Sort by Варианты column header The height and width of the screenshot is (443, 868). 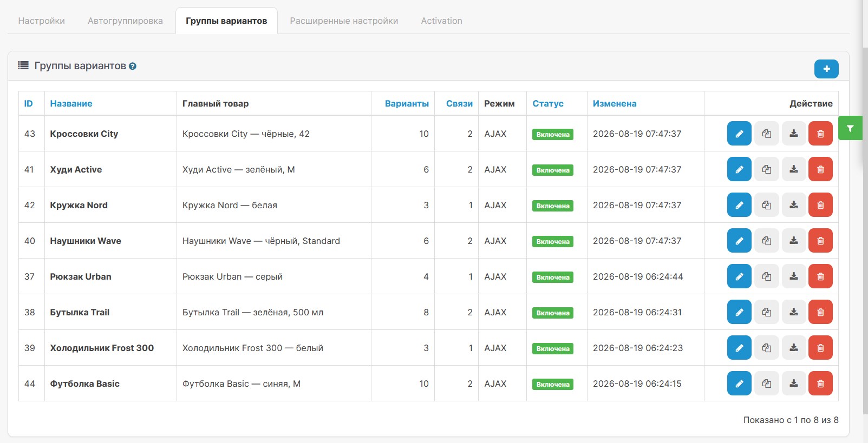(407, 103)
